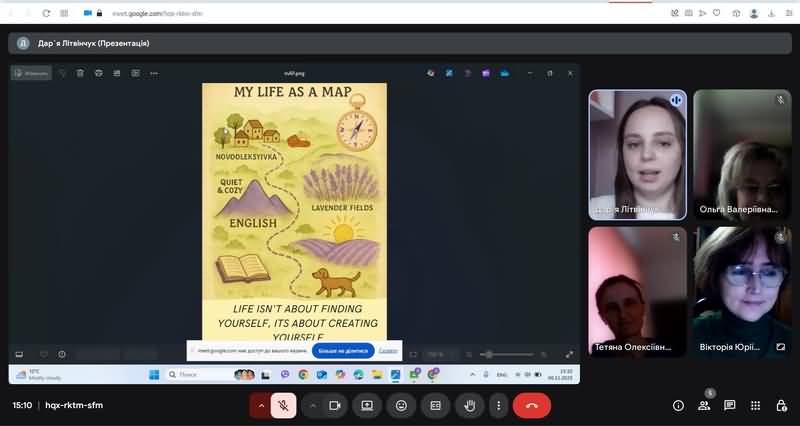Open the emoji reactions panel
800x426 pixels.
pos(401,405)
